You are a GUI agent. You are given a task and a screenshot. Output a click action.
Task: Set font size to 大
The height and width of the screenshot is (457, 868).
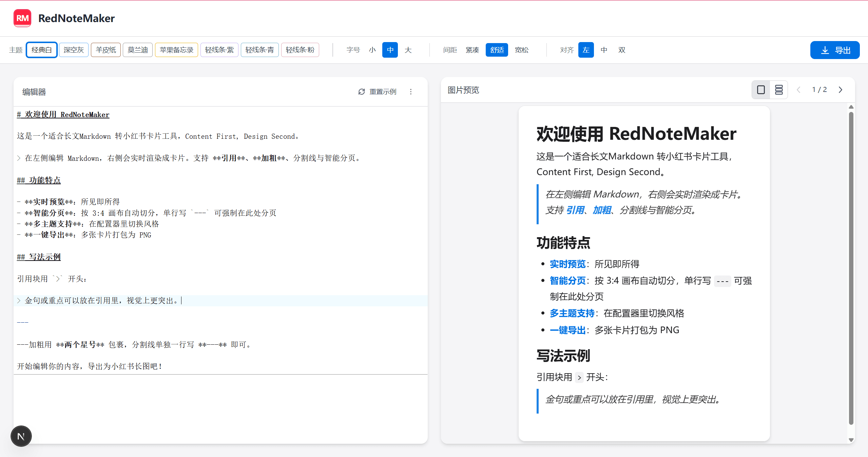(408, 50)
